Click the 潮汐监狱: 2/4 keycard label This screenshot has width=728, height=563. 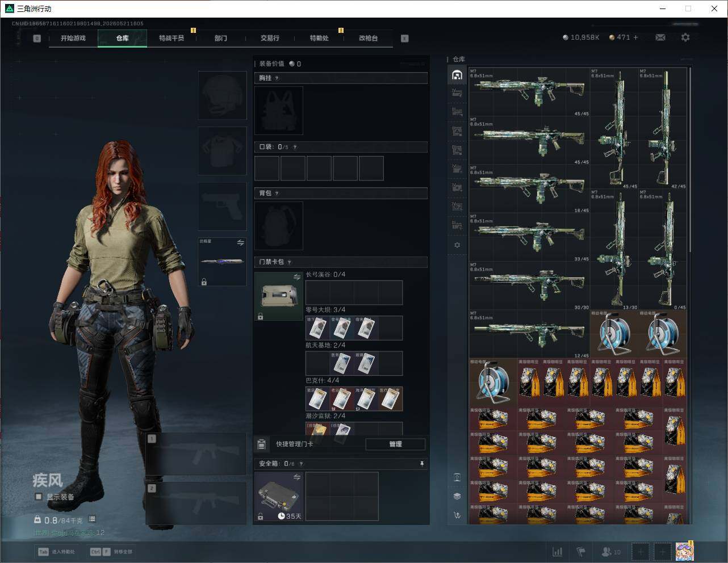tap(325, 415)
